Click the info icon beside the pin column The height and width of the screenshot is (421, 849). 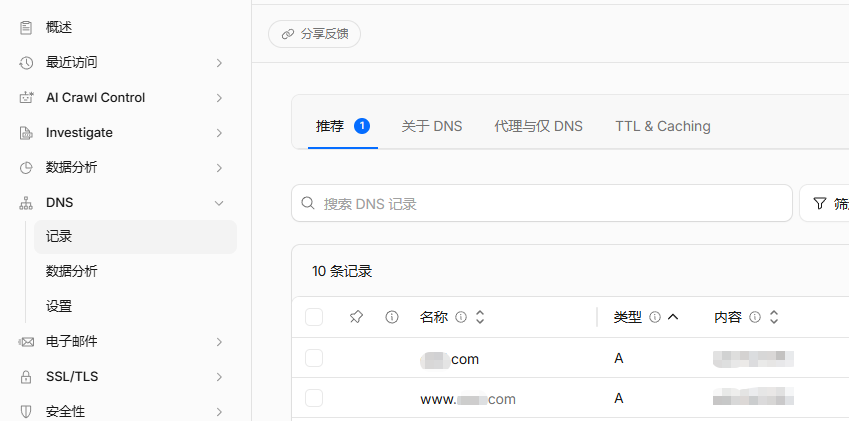391,317
